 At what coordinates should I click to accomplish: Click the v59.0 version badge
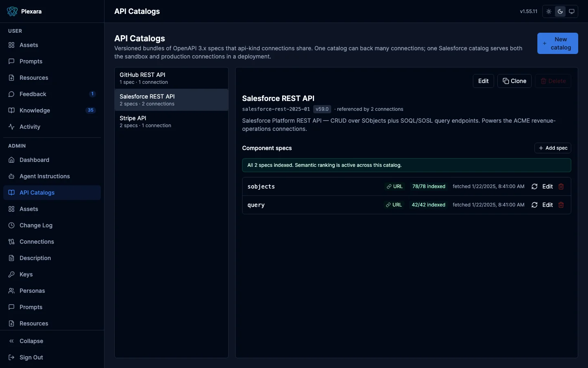pyautogui.click(x=322, y=109)
